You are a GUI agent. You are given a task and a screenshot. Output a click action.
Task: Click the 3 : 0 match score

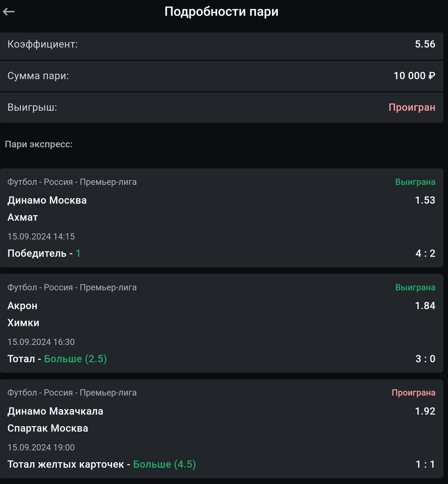pos(425,359)
